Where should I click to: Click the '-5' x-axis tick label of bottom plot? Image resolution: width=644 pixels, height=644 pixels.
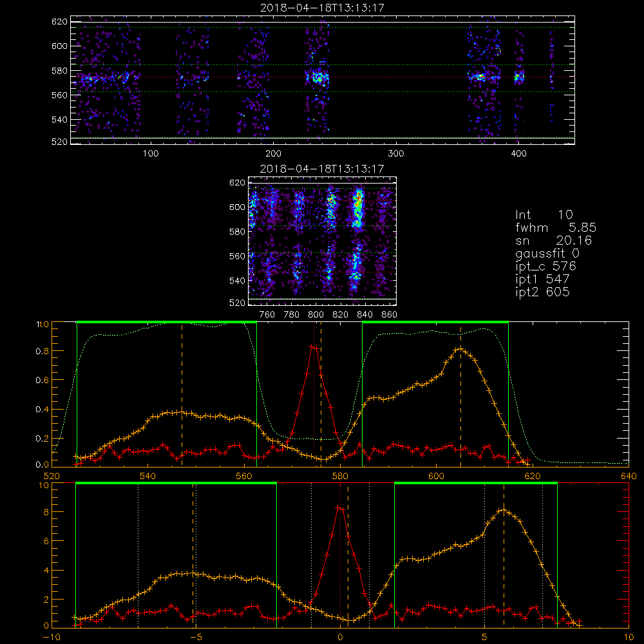tap(196, 637)
